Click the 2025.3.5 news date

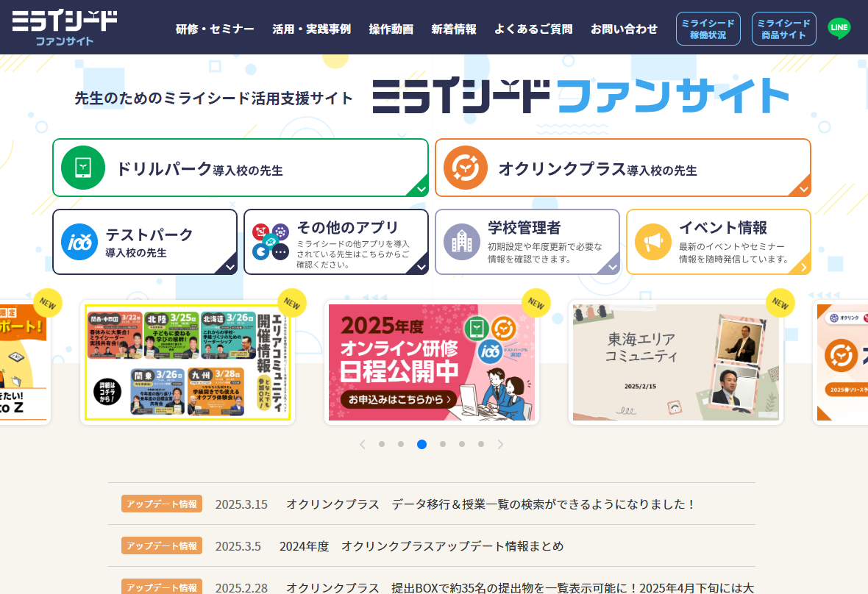238,546
